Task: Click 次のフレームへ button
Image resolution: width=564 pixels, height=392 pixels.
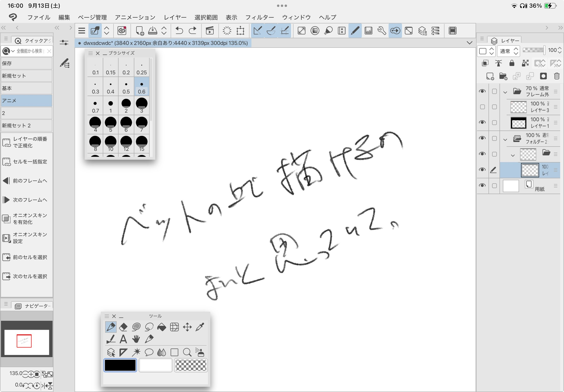Action: tap(27, 200)
